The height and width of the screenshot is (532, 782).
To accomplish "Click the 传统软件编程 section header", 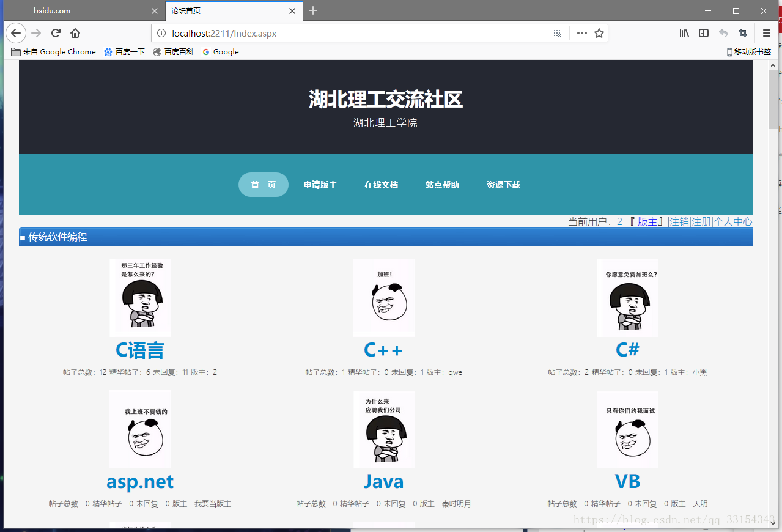I will (x=386, y=237).
